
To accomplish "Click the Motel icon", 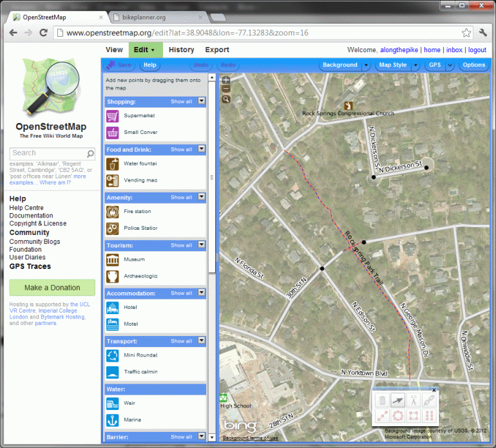I will pyautogui.click(x=112, y=324).
